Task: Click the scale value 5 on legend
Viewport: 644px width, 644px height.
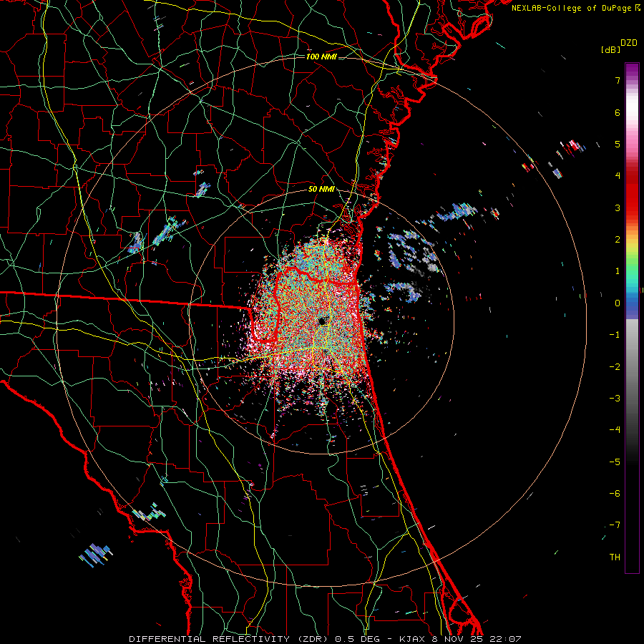Action: click(x=618, y=144)
